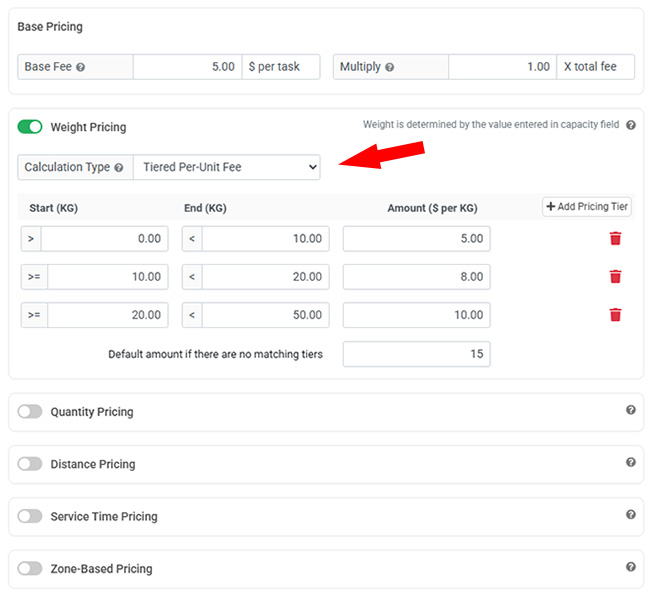Click the Multiply help icon
Screen dimensions: 650x592
click(390, 67)
